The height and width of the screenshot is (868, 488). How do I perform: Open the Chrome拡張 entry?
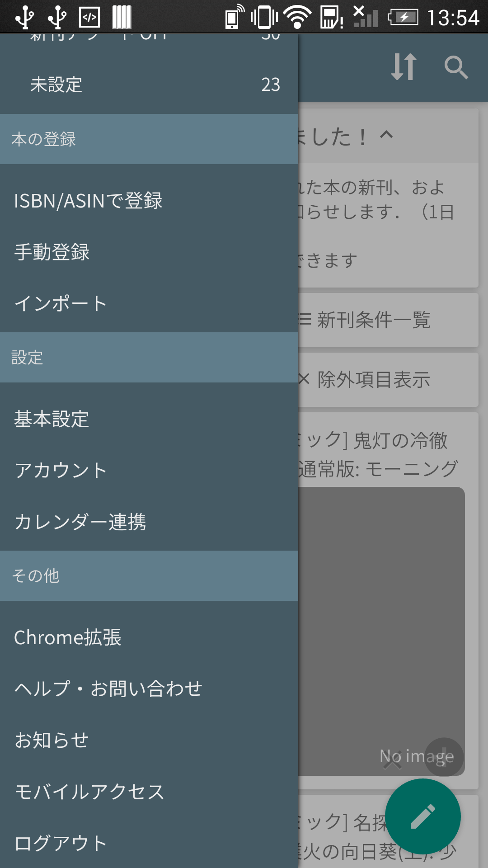pyautogui.click(x=68, y=637)
